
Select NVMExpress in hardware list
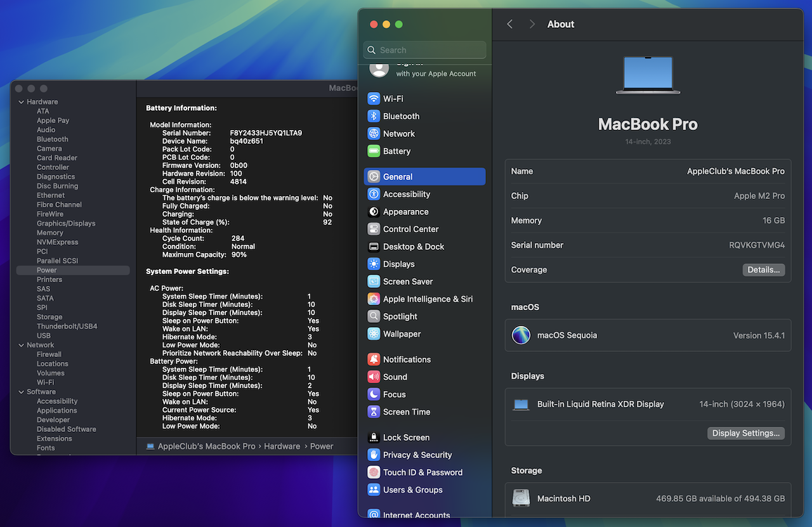(58, 242)
